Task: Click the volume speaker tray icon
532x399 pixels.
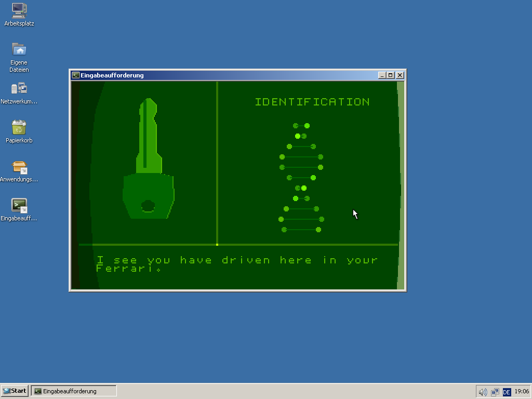Action: [x=483, y=392]
